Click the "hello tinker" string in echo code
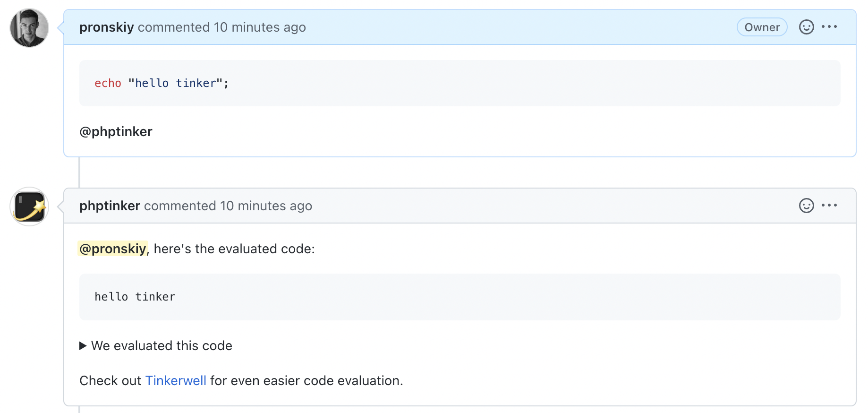 [x=175, y=84]
